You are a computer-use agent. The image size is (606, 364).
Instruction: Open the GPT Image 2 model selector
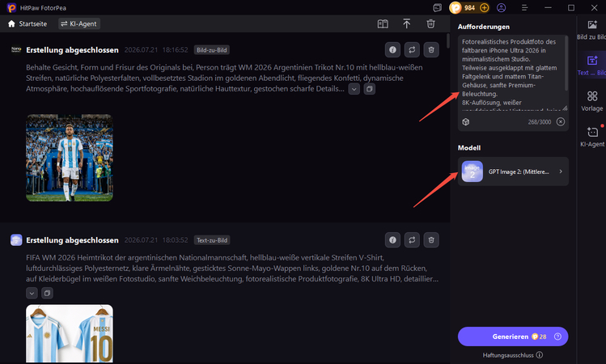(513, 171)
